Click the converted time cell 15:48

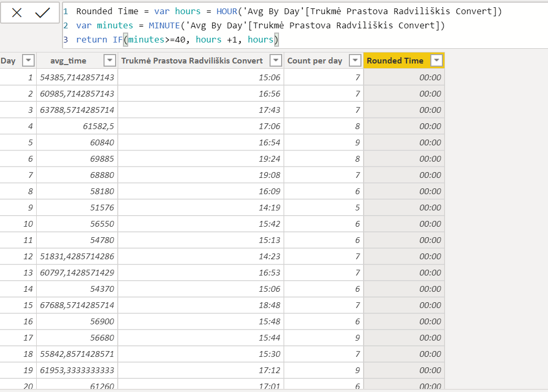pyautogui.click(x=201, y=322)
